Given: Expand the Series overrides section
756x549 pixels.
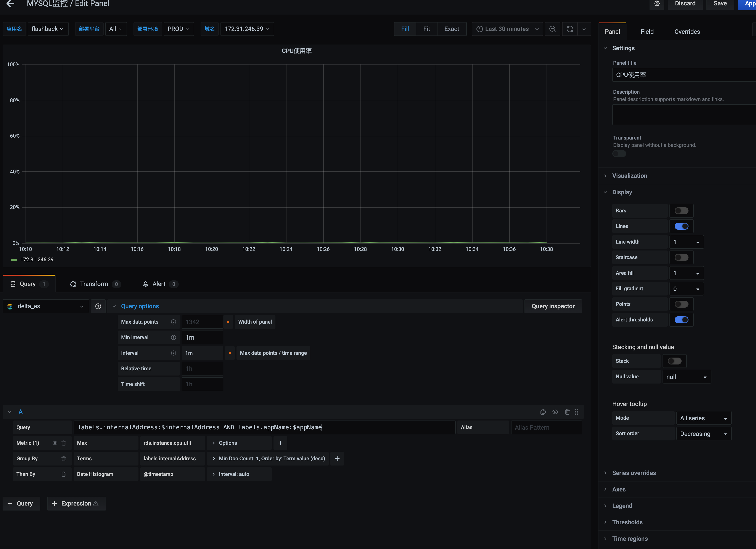Looking at the screenshot, I should coord(634,473).
